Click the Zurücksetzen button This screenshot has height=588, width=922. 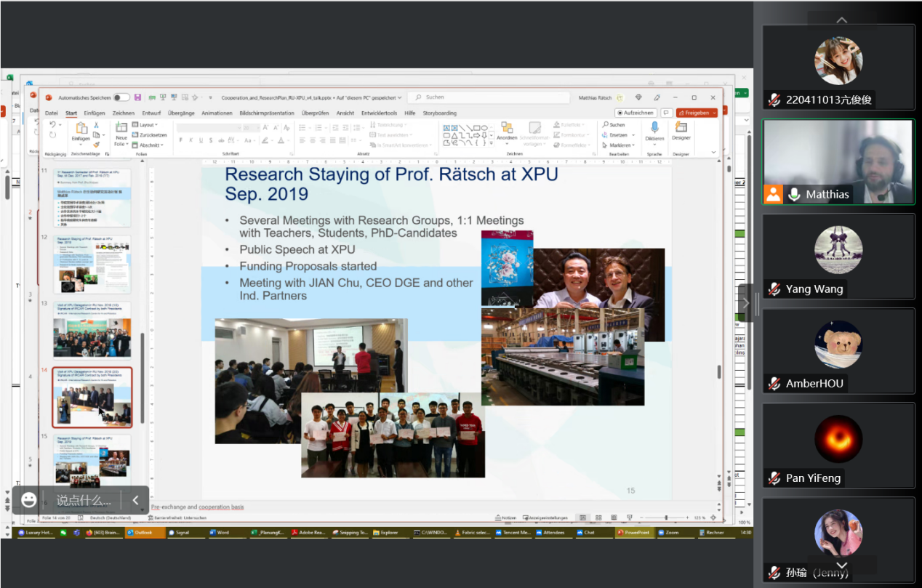(150, 135)
